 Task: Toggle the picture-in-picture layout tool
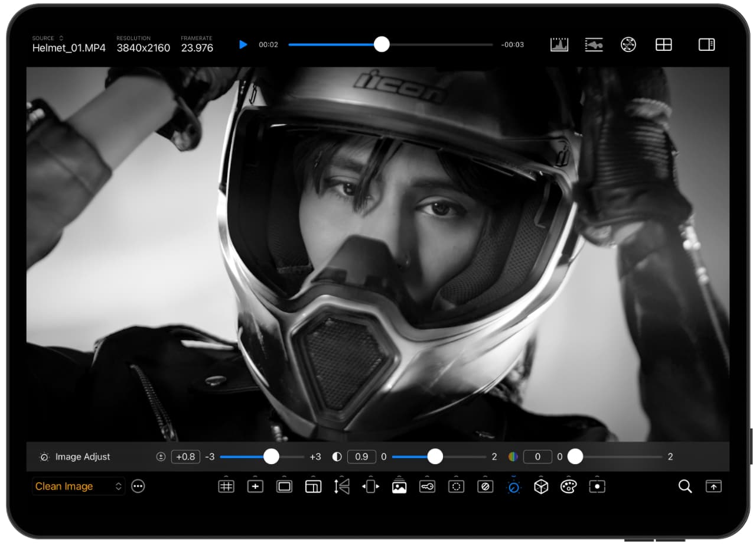[x=313, y=486]
